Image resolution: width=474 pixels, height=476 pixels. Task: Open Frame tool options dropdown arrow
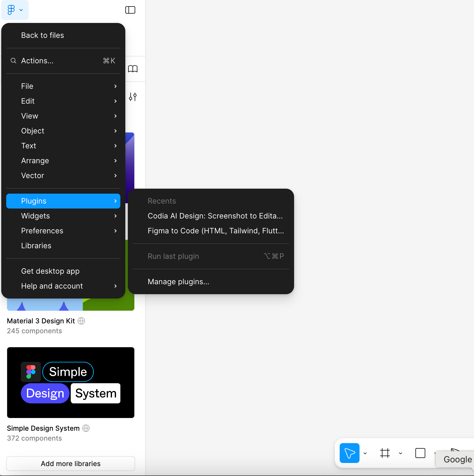pos(400,453)
